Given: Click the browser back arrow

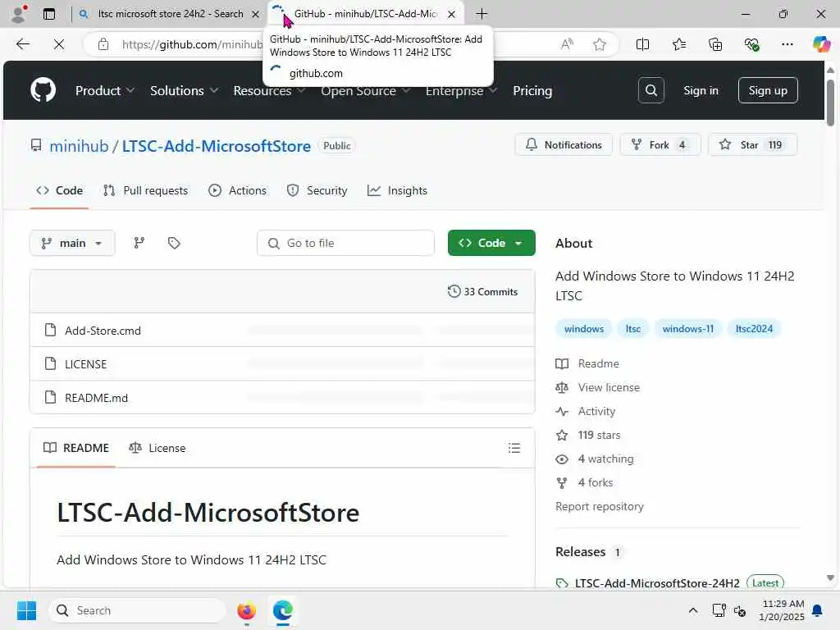Looking at the screenshot, I should 22,44.
